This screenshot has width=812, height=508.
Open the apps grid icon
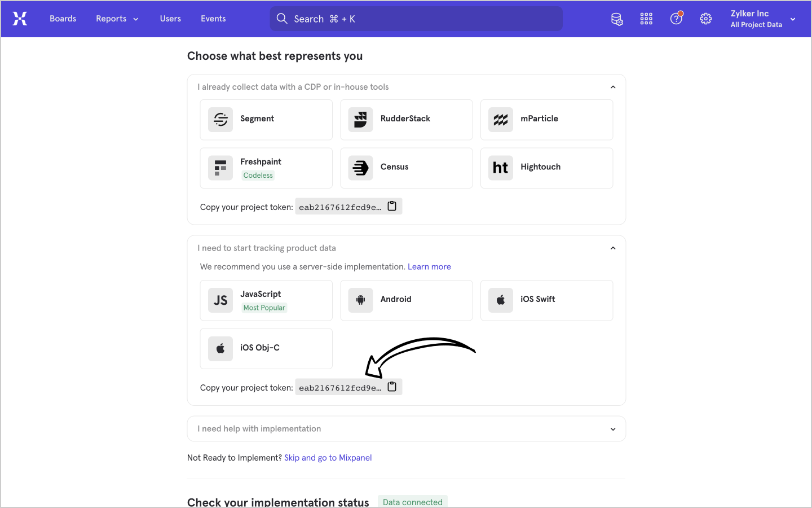pyautogui.click(x=646, y=19)
